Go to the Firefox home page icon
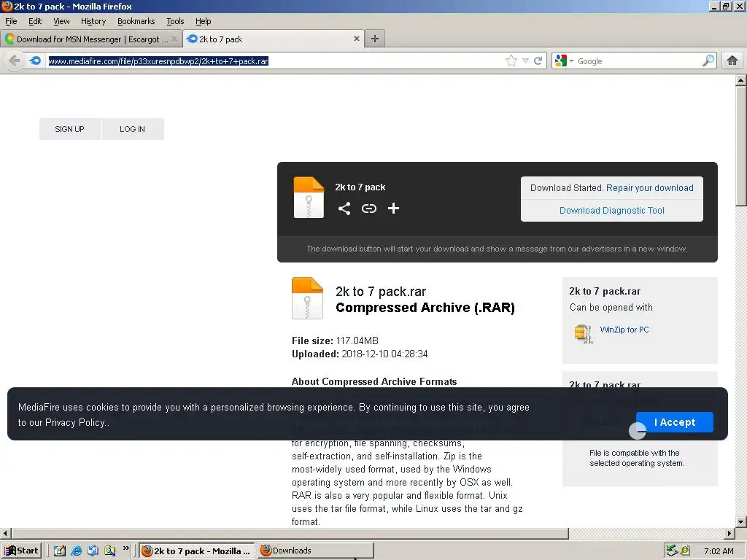Viewport: 747px width, 560px height. 732,61
